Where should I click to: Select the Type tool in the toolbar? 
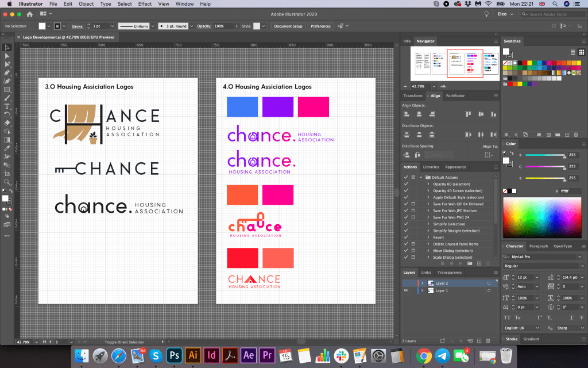click(7, 106)
